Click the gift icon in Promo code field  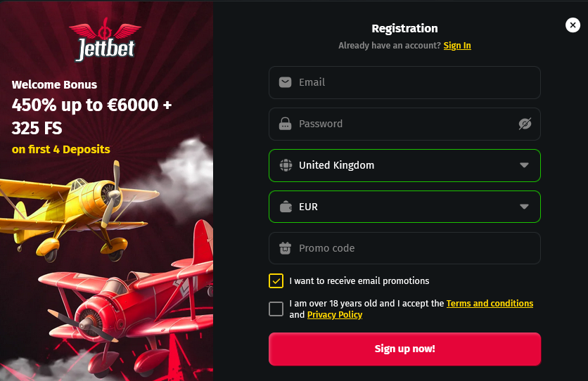[x=285, y=248]
